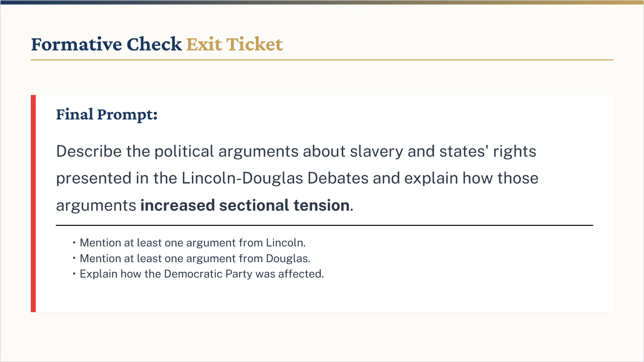The height and width of the screenshot is (362, 644).
Task: Click the phrase 'states' rights' in prompt
Action: pos(488,151)
